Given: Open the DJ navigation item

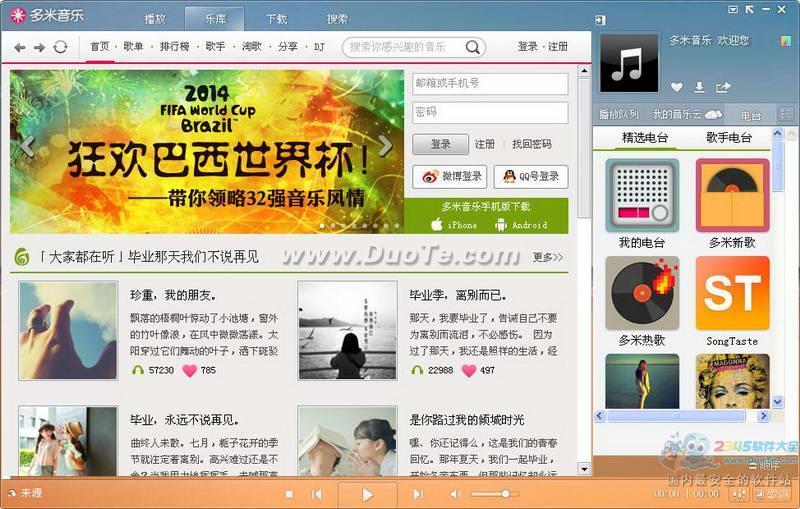Looking at the screenshot, I should point(319,47).
